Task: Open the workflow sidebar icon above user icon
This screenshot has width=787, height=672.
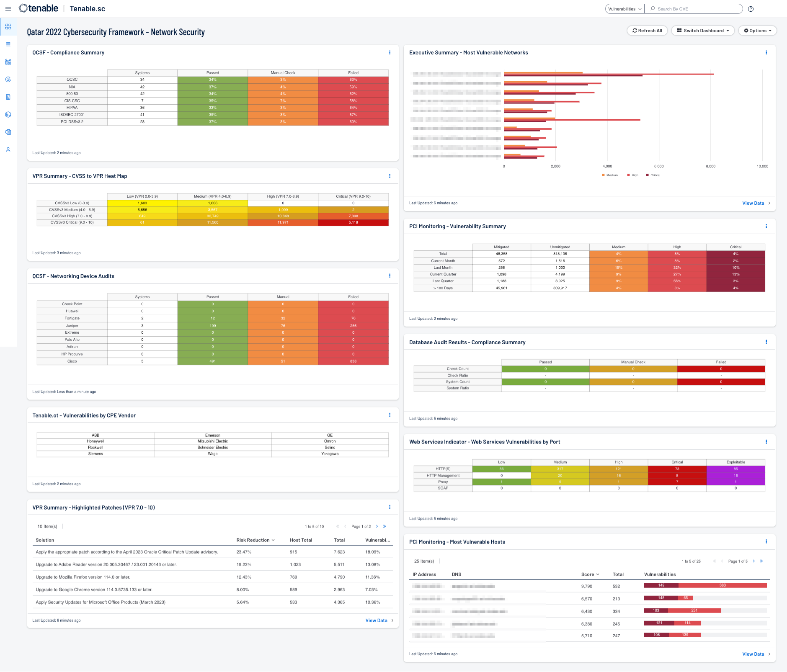Action: tap(8, 132)
